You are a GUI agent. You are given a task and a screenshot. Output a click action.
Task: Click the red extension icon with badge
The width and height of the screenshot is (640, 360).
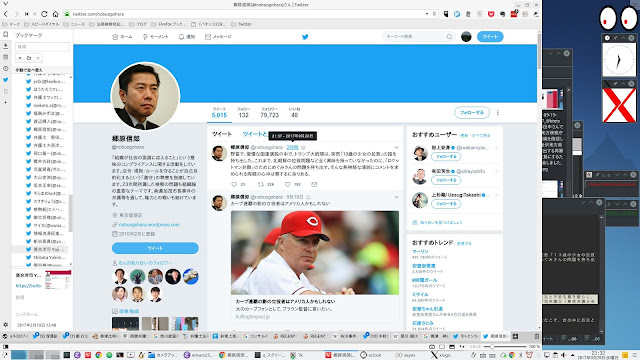click(x=514, y=13)
